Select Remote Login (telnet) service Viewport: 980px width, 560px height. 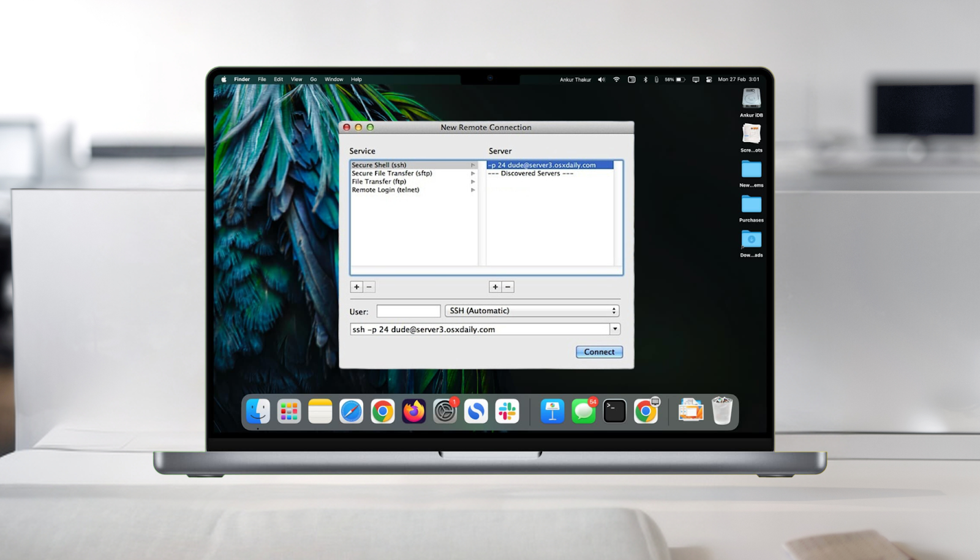[385, 190]
